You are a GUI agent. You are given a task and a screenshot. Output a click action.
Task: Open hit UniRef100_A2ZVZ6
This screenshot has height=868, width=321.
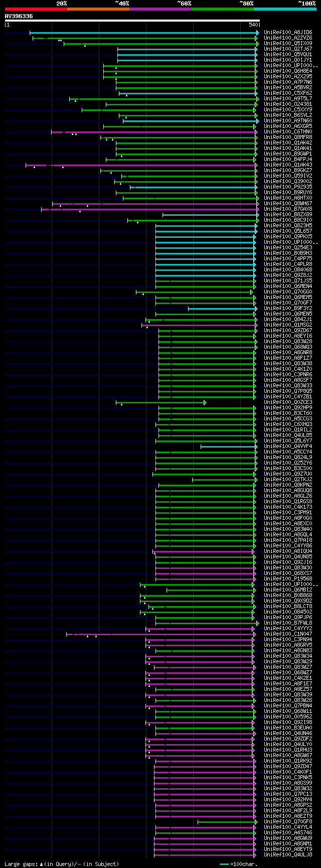[288, 38]
